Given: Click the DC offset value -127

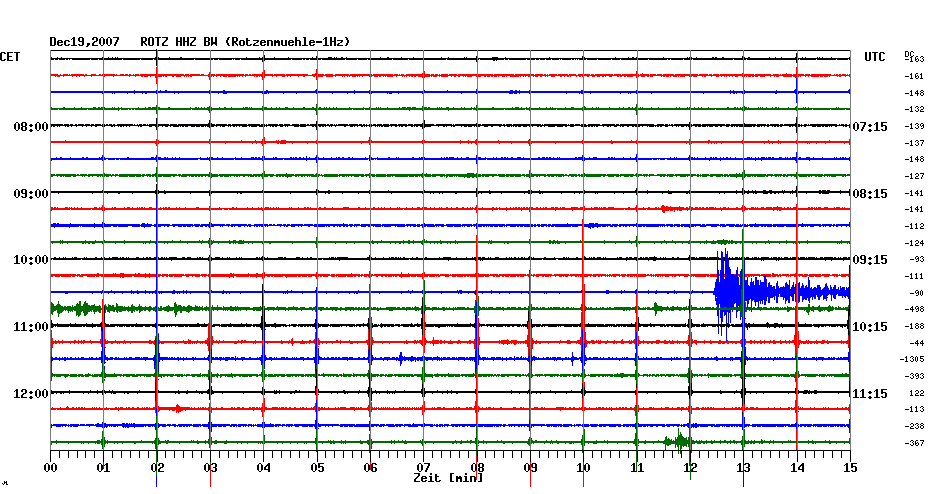Looking at the screenshot, I should 914,177.
